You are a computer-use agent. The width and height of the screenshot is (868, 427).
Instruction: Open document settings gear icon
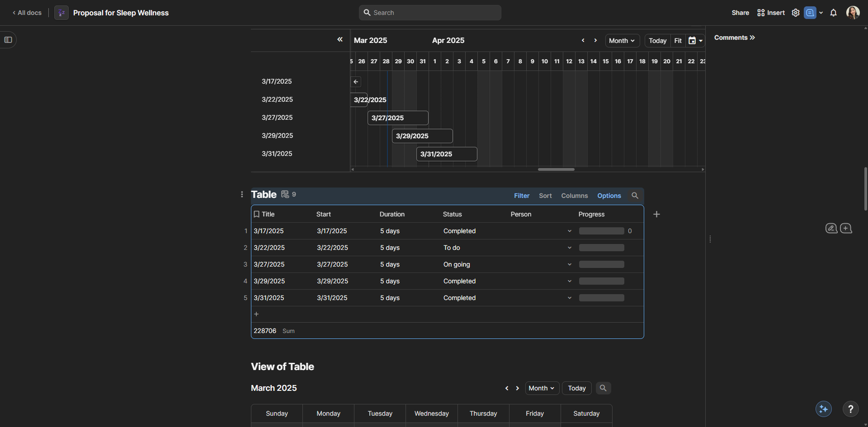click(796, 13)
